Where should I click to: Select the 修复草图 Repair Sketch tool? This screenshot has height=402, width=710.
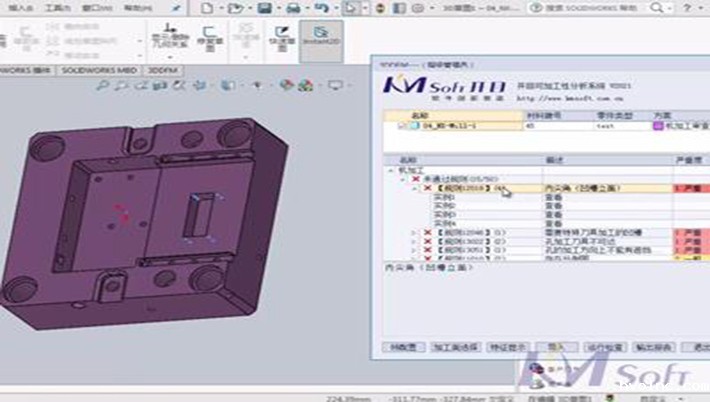210,38
